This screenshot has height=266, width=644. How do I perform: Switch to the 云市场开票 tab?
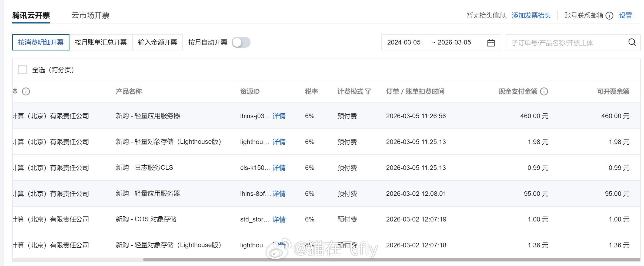(x=91, y=15)
